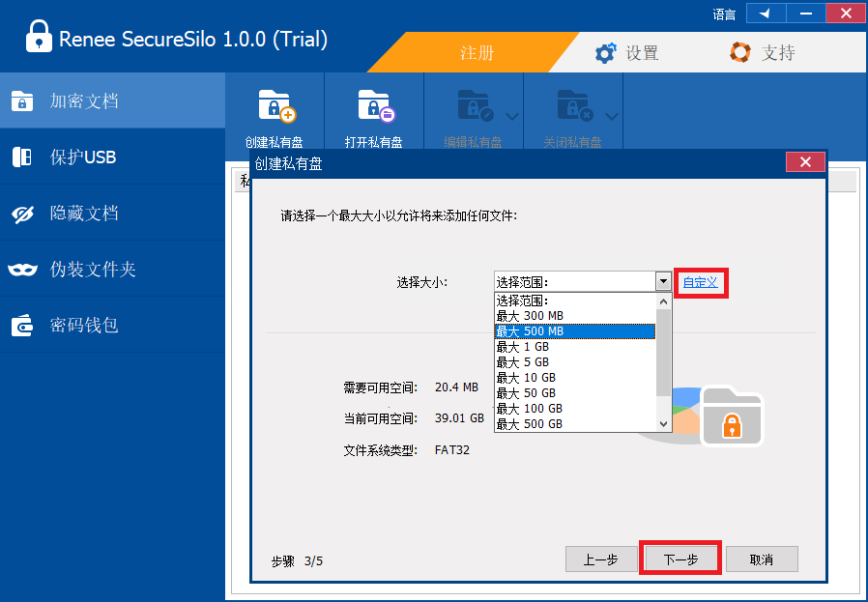868x602 pixels.
Task: Click the 语言 language label
Action: point(724,14)
